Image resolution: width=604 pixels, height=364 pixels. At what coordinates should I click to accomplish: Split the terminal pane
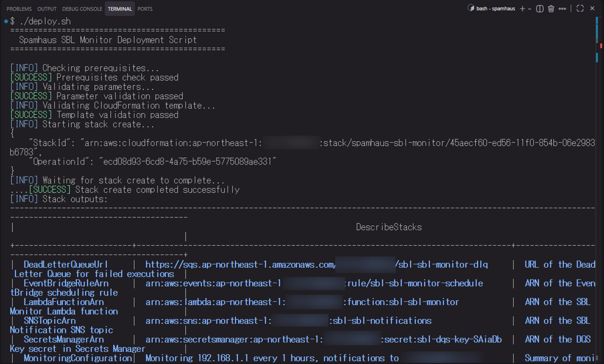(540, 8)
